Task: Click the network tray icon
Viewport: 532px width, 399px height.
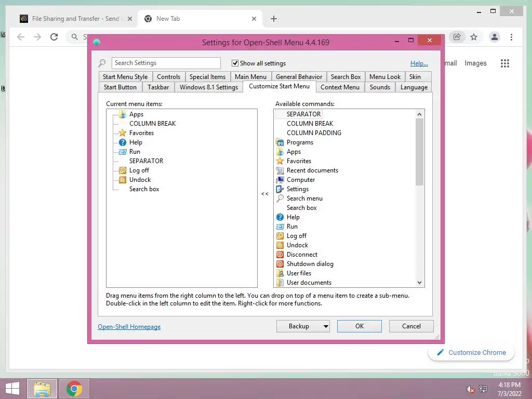Action: (x=483, y=389)
